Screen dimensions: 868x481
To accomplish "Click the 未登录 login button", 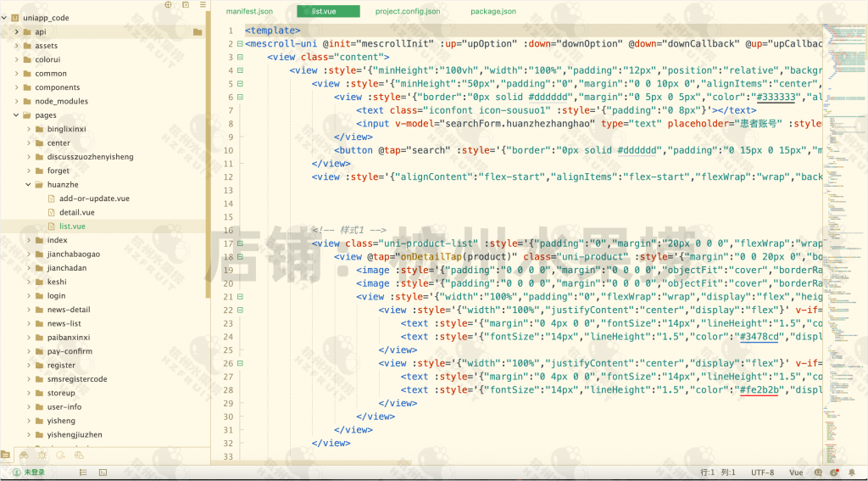I will (x=28, y=472).
